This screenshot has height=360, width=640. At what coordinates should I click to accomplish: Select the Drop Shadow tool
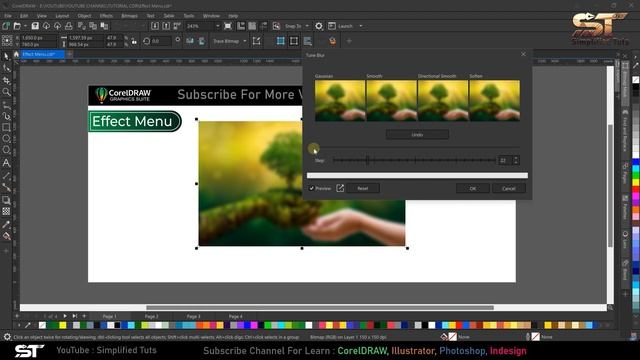click(6, 200)
